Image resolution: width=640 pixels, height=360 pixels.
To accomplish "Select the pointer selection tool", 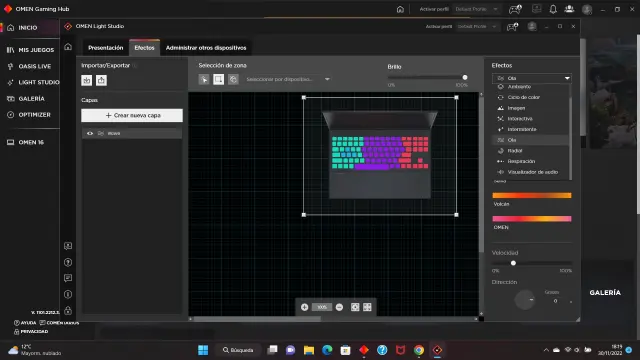I will pyautogui.click(x=204, y=79).
